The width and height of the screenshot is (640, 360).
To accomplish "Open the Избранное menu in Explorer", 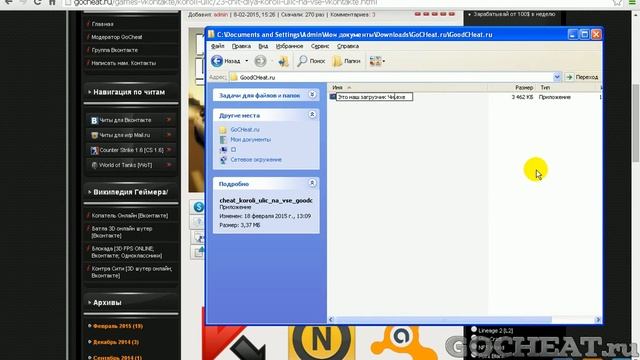I will (289, 46).
